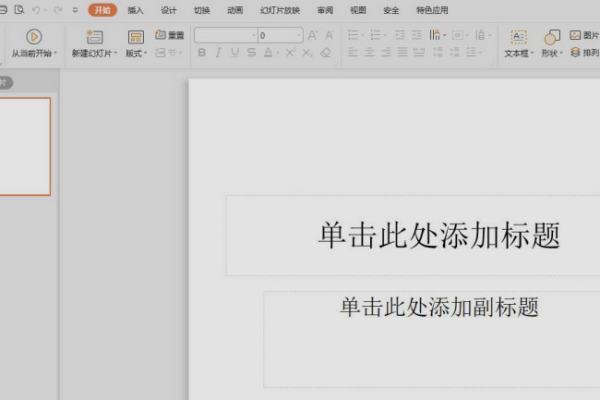Click the 形状 shapes icon
600x400 pixels.
click(552, 37)
